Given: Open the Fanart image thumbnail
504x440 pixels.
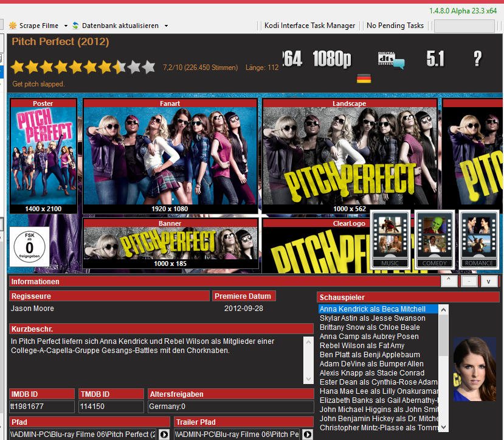Looking at the screenshot, I should [170, 156].
